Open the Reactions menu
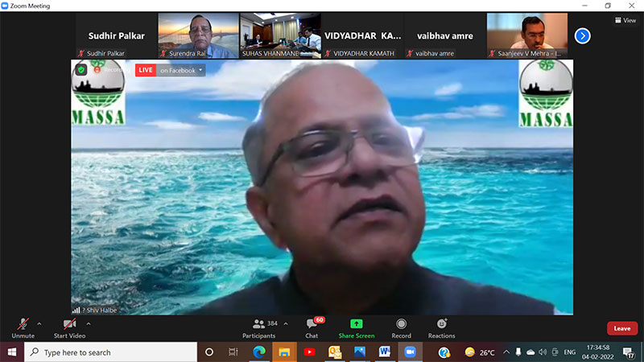Screen dimensions: 644x362 pos(441,327)
